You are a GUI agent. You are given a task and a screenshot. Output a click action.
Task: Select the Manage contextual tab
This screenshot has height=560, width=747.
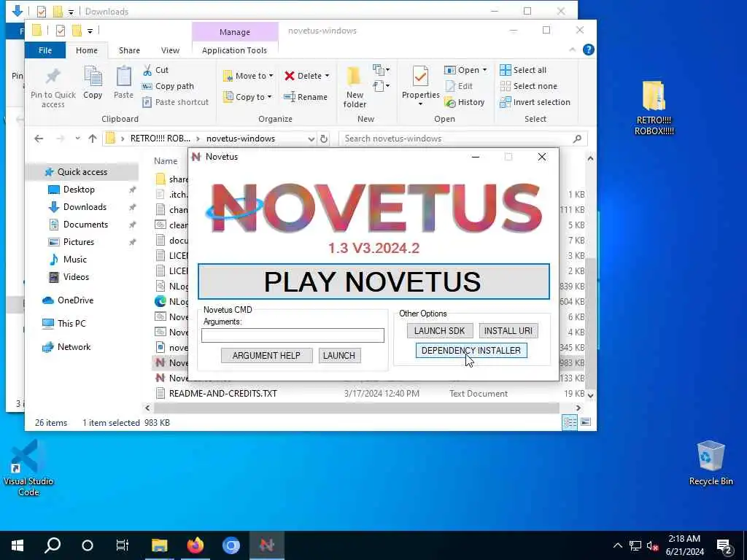pyautogui.click(x=235, y=32)
